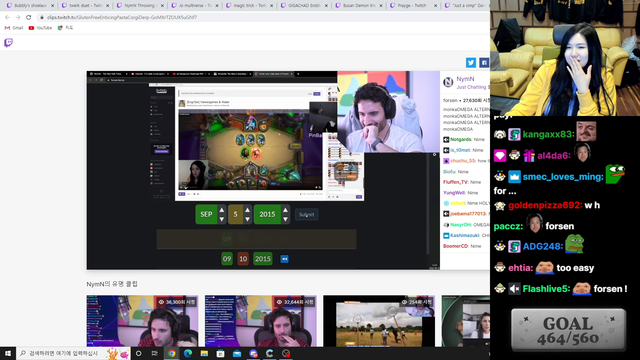Decrease the day value 5 stepper
Viewport: 640px width, 360px height.
(x=247, y=219)
